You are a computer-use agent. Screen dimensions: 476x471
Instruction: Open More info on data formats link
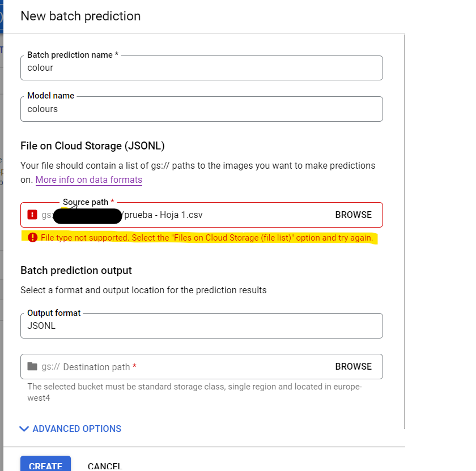(88, 180)
